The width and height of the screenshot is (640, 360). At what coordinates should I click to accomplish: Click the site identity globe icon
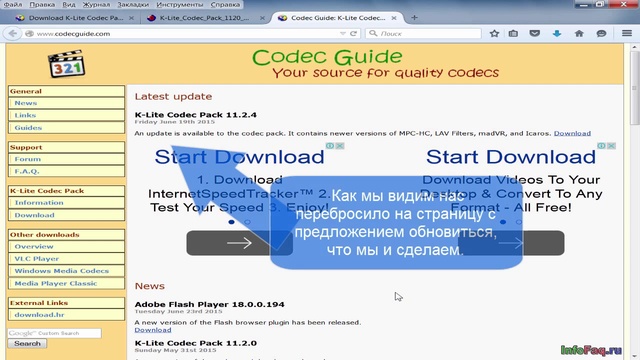(29, 33)
